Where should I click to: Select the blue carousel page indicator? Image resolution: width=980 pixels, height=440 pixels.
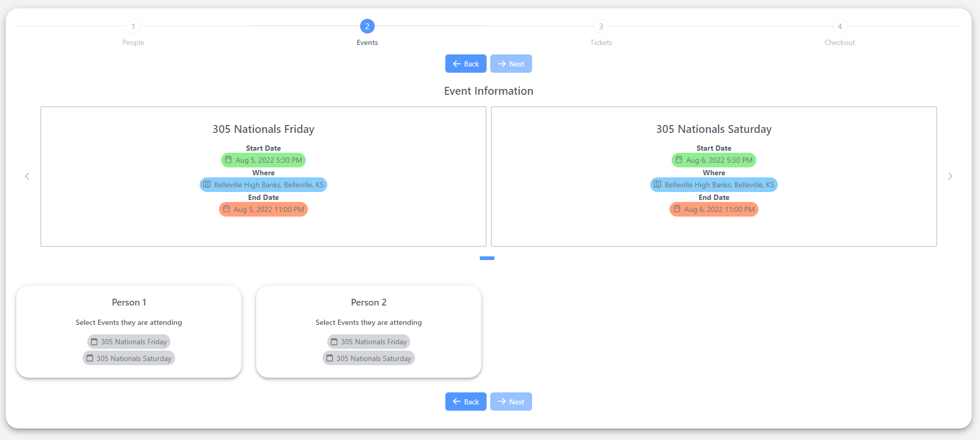click(x=487, y=258)
